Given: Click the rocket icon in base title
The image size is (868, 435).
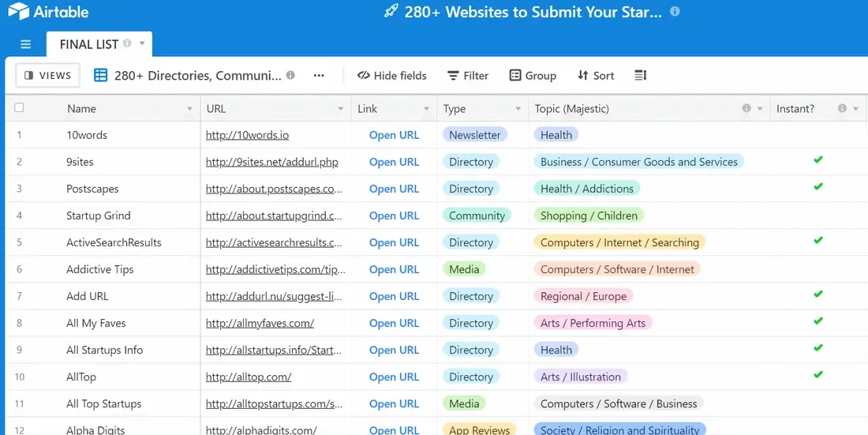Looking at the screenshot, I should tap(391, 11).
